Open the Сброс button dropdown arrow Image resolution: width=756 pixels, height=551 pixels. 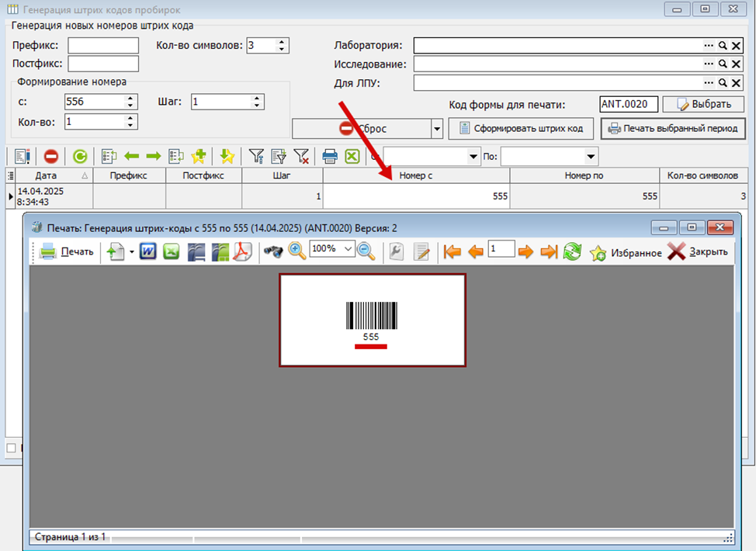coord(437,129)
